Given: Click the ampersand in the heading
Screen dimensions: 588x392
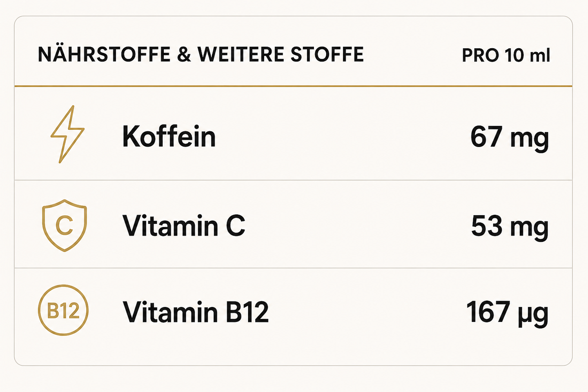Looking at the screenshot, I should pyautogui.click(x=184, y=55).
